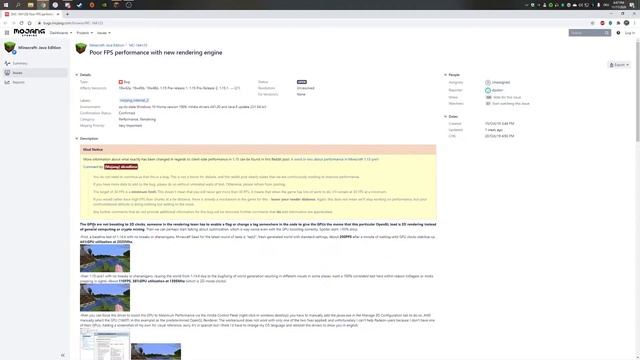Click the [Mojang] commenter name badge
The width and height of the screenshot is (640, 360).
(121, 167)
